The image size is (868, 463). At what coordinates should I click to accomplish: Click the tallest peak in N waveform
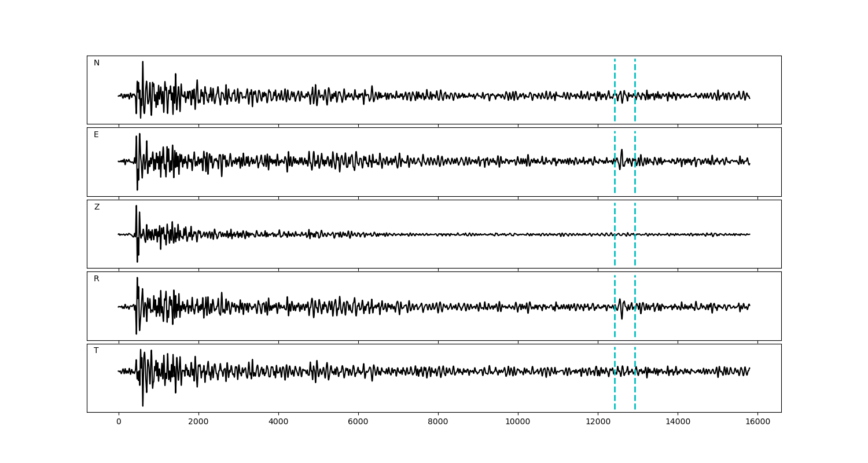(143, 62)
